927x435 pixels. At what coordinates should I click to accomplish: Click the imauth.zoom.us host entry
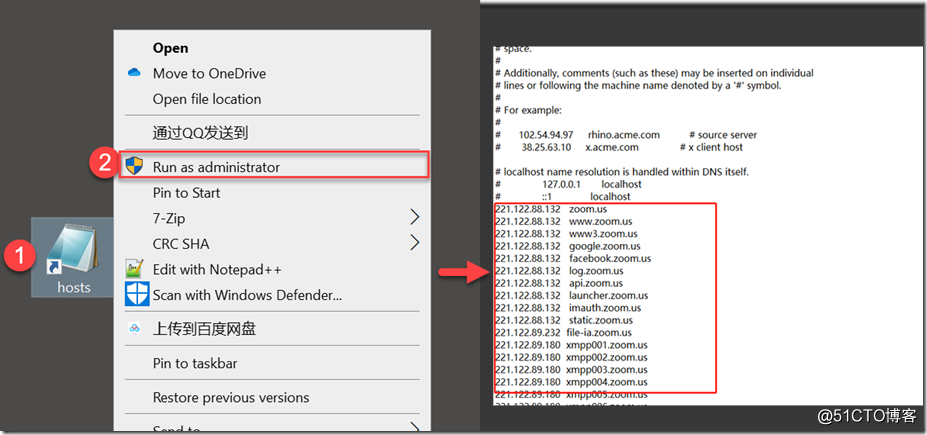click(x=568, y=308)
